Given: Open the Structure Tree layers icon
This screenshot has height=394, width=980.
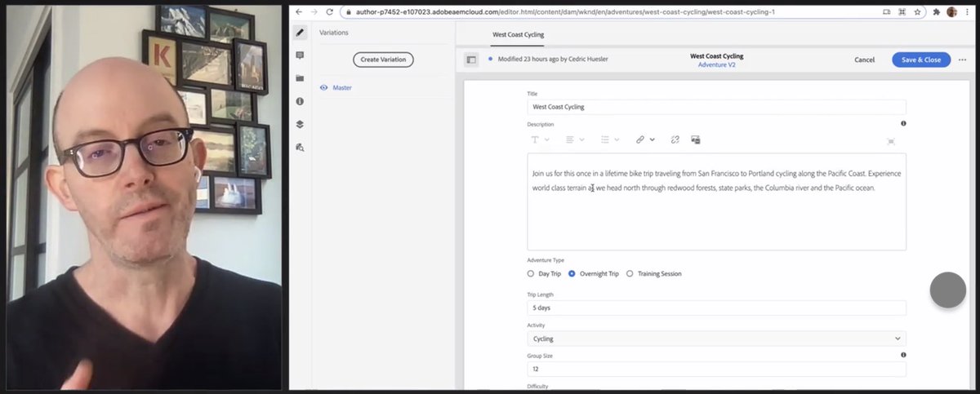Looking at the screenshot, I should pyautogui.click(x=300, y=124).
